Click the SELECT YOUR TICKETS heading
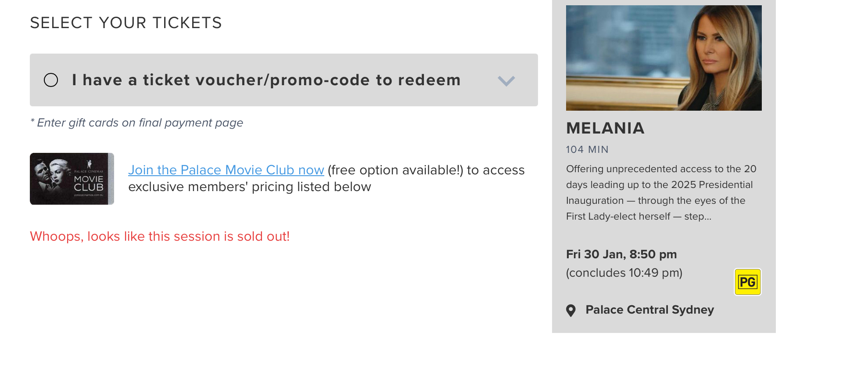This screenshot has width=868, height=376. click(x=126, y=23)
